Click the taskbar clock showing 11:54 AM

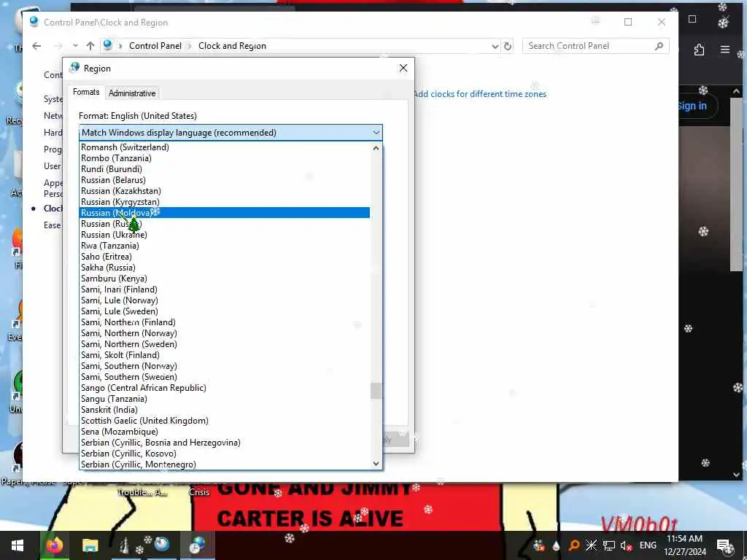684,545
